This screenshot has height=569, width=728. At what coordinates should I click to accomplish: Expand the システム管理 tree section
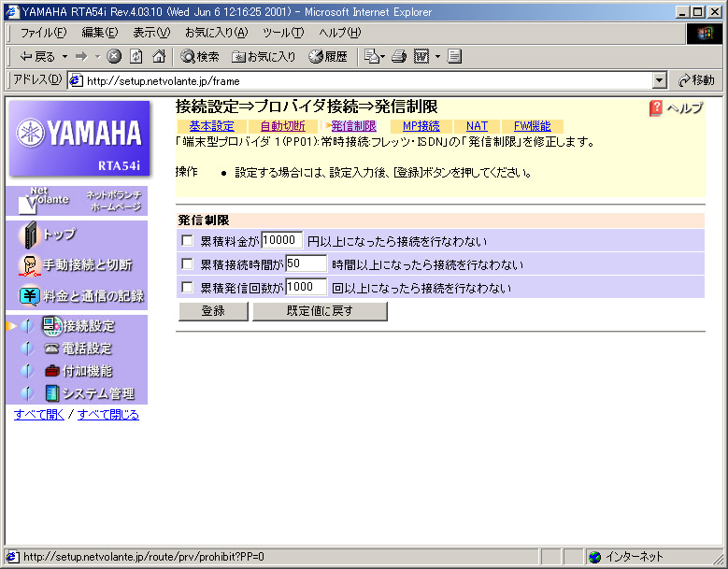[x=27, y=393]
